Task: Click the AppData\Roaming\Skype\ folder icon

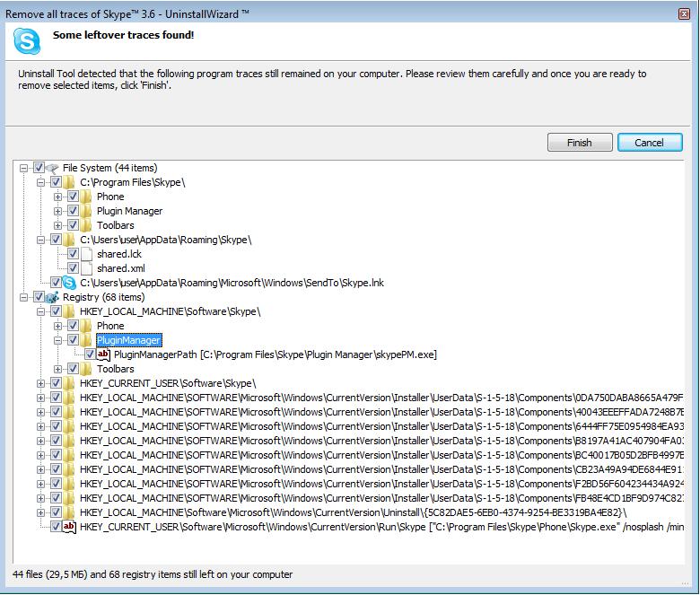Action: click(69, 240)
